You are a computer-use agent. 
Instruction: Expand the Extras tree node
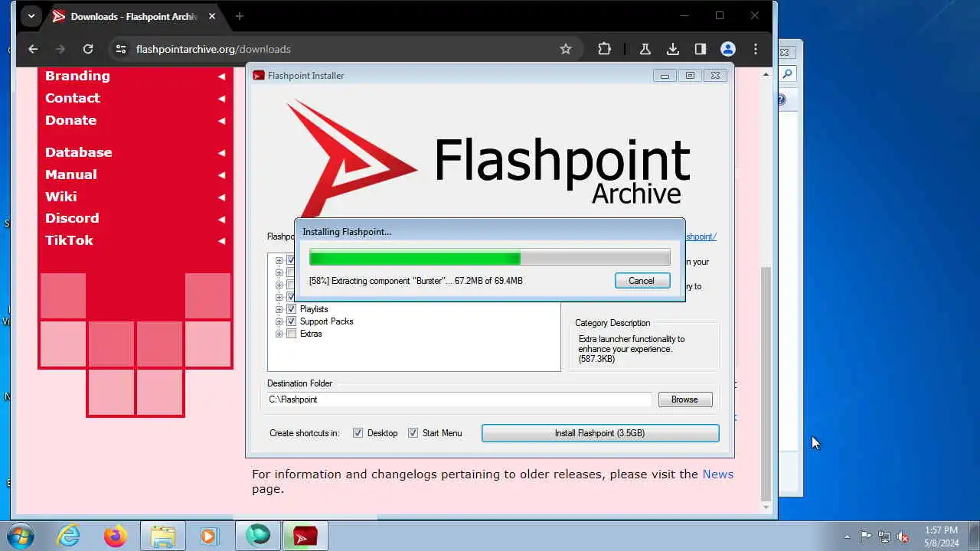(279, 334)
